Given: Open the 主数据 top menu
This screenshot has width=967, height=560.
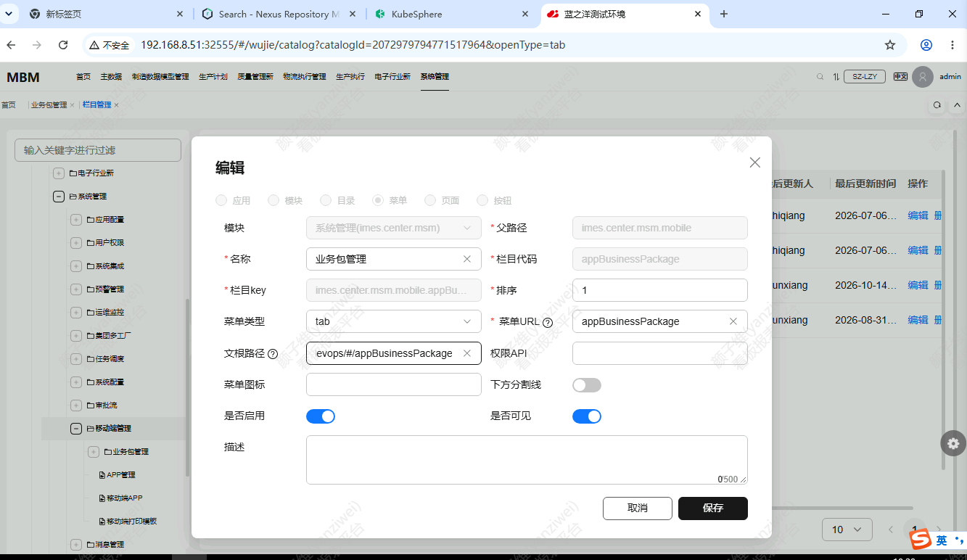Looking at the screenshot, I should pyautogui.click(x=111, y=77).
